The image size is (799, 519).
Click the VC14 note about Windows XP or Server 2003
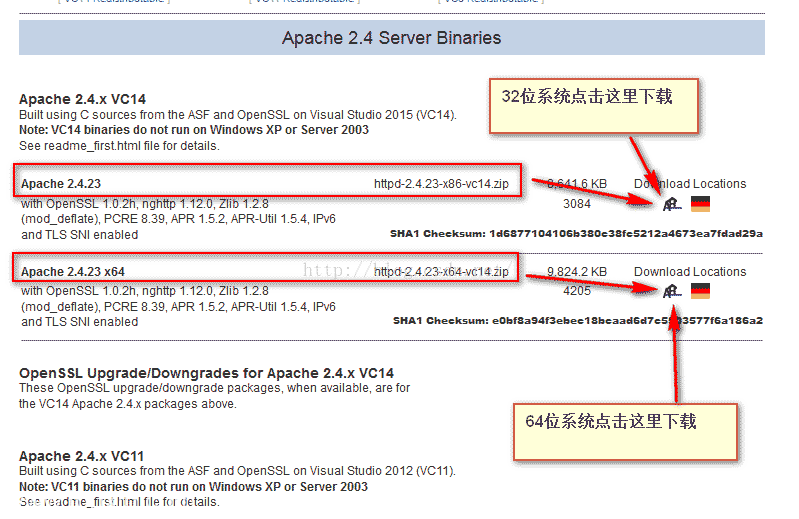tap(194, 130)
